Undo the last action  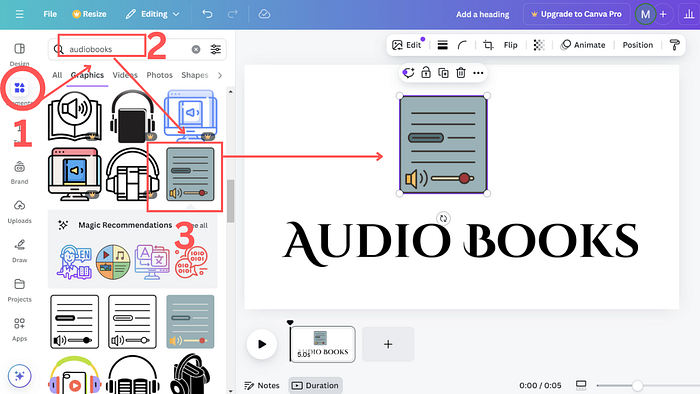click(x=207, y=14)
